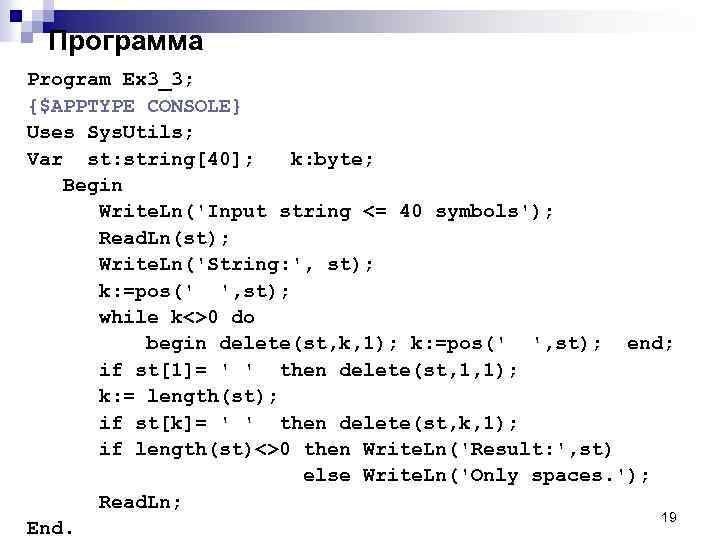Image resolution: width=720 pixels, height=540 pixels.
Task: Click the "end;" closing the while loop
Action: (x=650, y=344)
